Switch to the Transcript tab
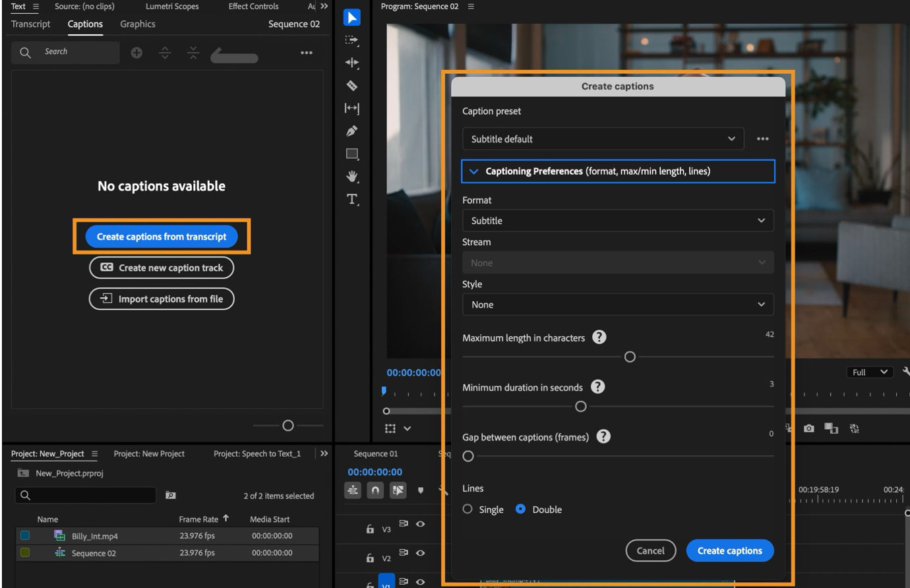Screen dimensions: 910x588 coord(30,24)
